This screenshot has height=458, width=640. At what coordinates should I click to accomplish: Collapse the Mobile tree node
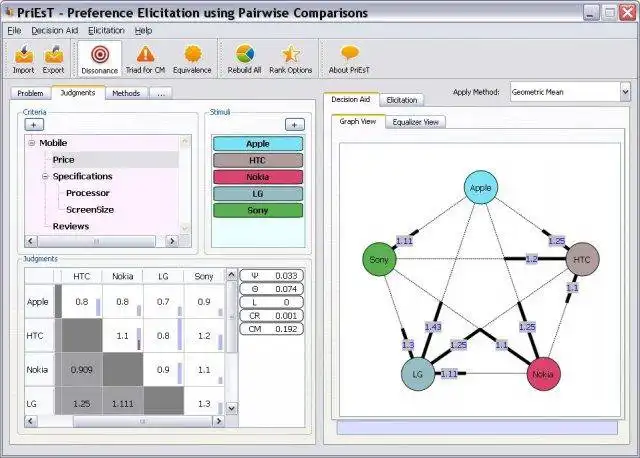pyautogui.click(x=32, y=143)
